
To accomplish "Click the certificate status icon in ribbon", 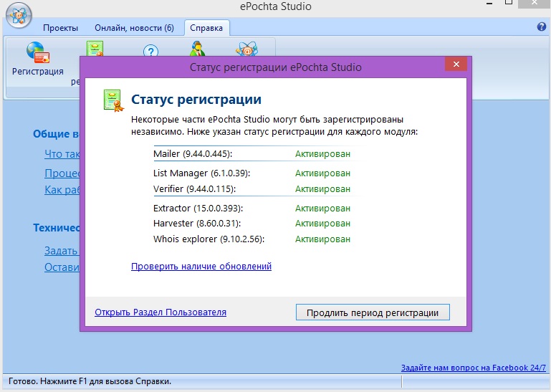I will point(95,49).
